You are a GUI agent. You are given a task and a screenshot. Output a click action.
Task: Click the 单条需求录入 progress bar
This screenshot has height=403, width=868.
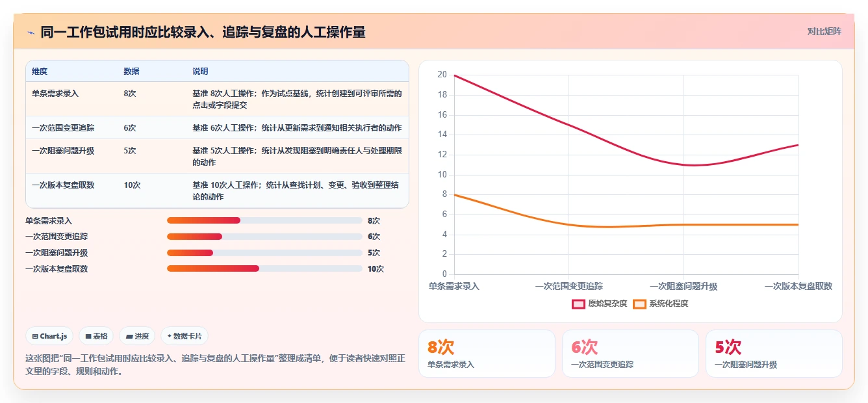264,220
